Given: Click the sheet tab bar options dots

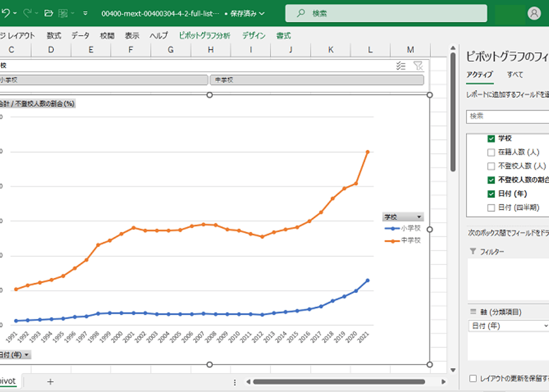Looking at the screenshot, I should [x=235, y=382].
